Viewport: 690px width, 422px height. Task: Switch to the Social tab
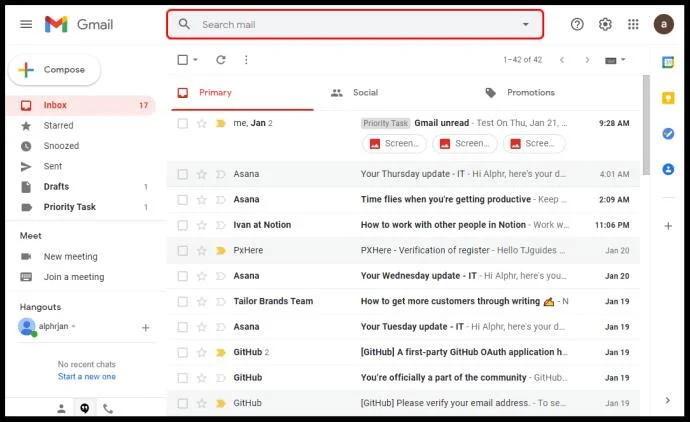click(394, 93)
